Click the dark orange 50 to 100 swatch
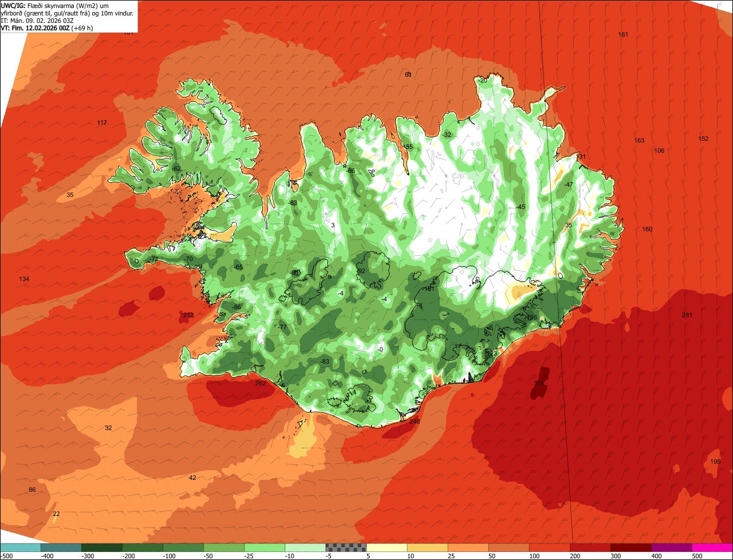Viewport: 733px width, 560px height. [509, 547]
